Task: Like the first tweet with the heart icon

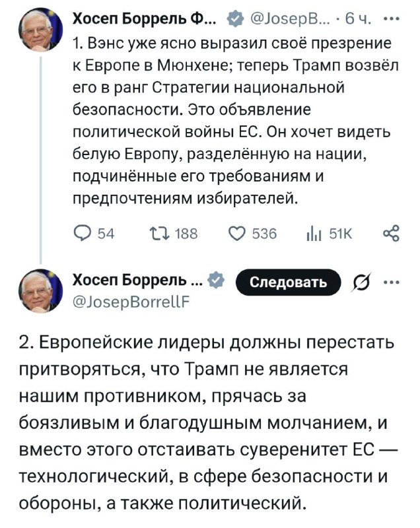Action: click(x=236, y=233)
